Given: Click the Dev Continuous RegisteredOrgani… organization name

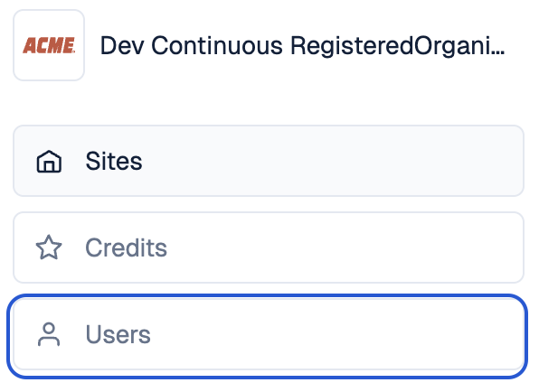Looking at the screenshot, I should (302, 46).
